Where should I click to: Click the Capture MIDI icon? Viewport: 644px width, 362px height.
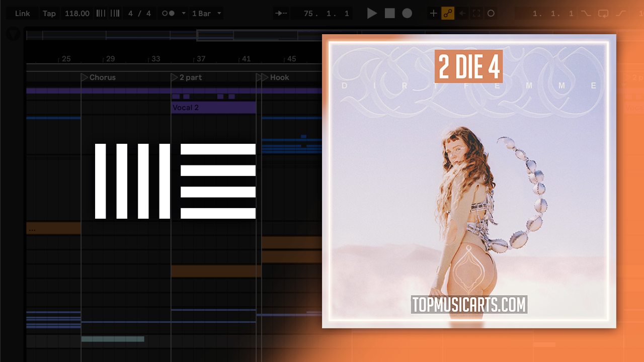tap(476, 13)
